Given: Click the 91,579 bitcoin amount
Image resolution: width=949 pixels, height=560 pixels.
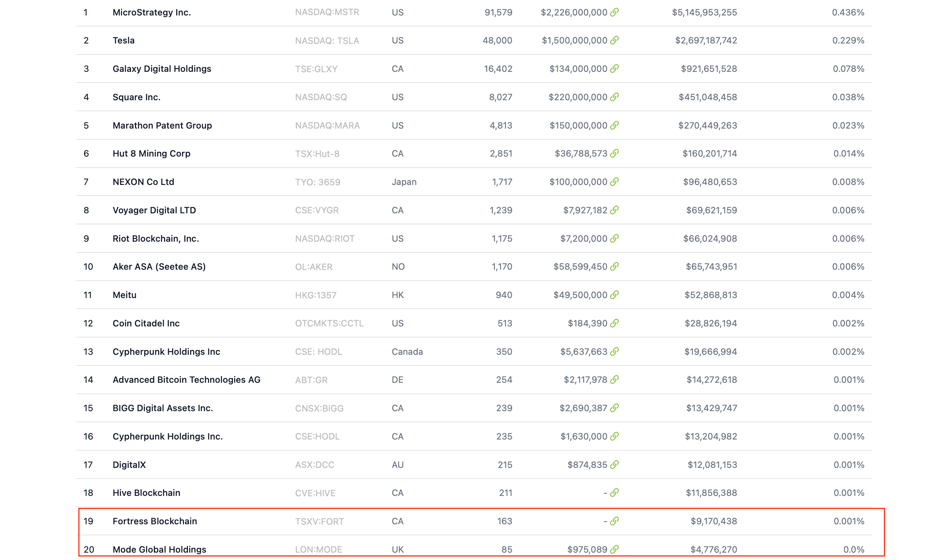Looking at the screenshot, I should [498, 13].
